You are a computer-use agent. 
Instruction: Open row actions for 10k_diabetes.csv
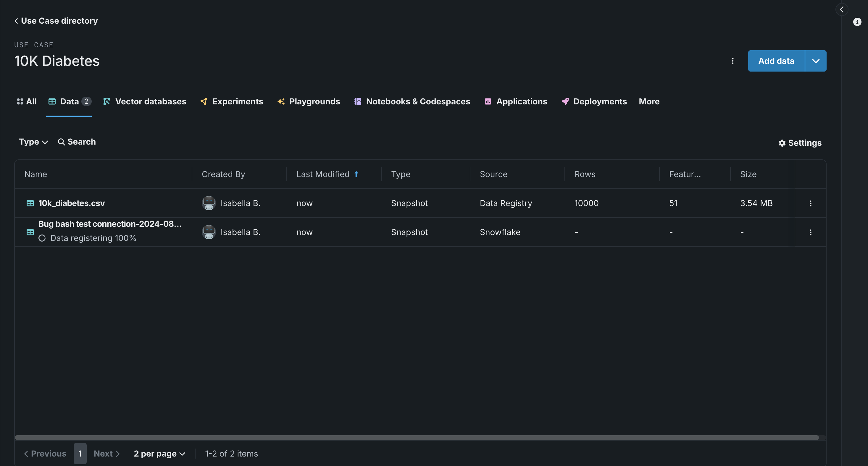click(810, 203)
